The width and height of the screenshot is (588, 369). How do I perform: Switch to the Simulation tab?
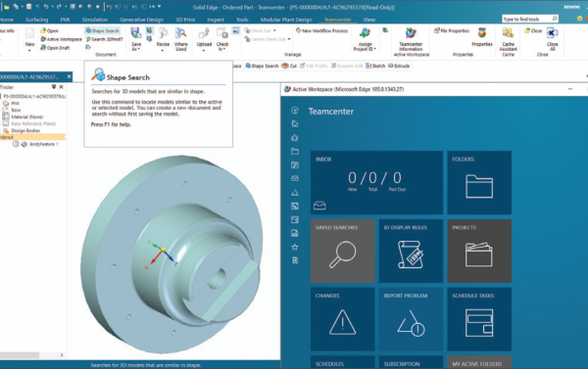[95, 20]
